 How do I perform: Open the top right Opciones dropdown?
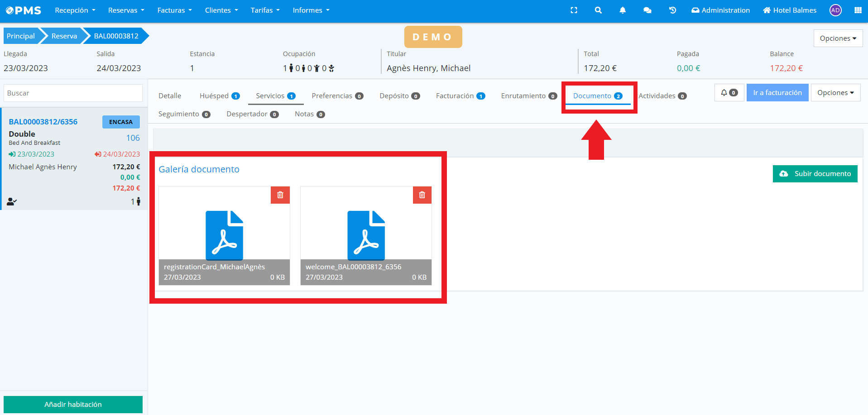[x=837, y=38]
